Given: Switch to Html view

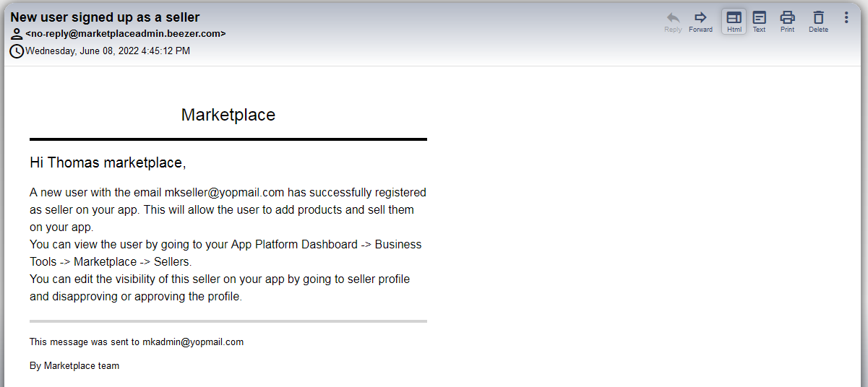Looking at the screenshot, I should [734, 18].
